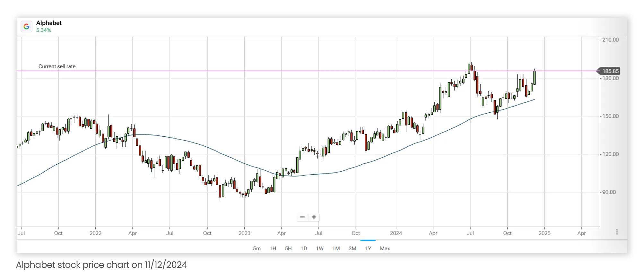Click the Current sell rate label
Viewport: 644px width, 276px height.
[57, 66]
